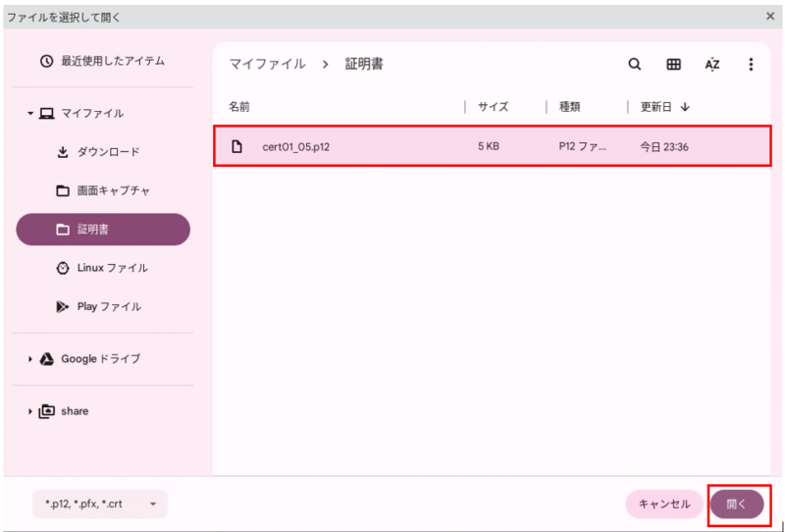Click the Google Drive triangle logo
This screenshot has height=532, width=785.
click(x=47, y=358)
